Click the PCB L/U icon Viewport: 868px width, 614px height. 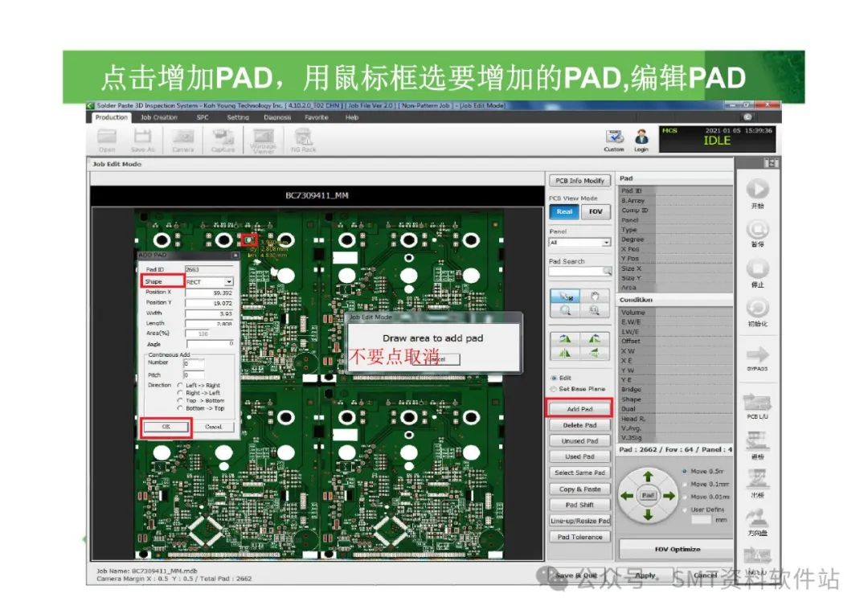point(757,403)
